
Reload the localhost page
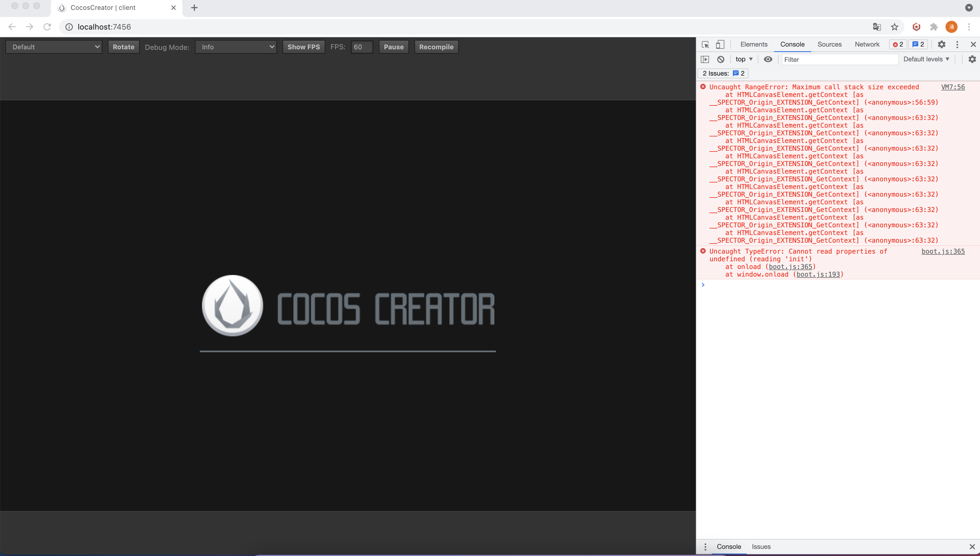tap(47, 27)
